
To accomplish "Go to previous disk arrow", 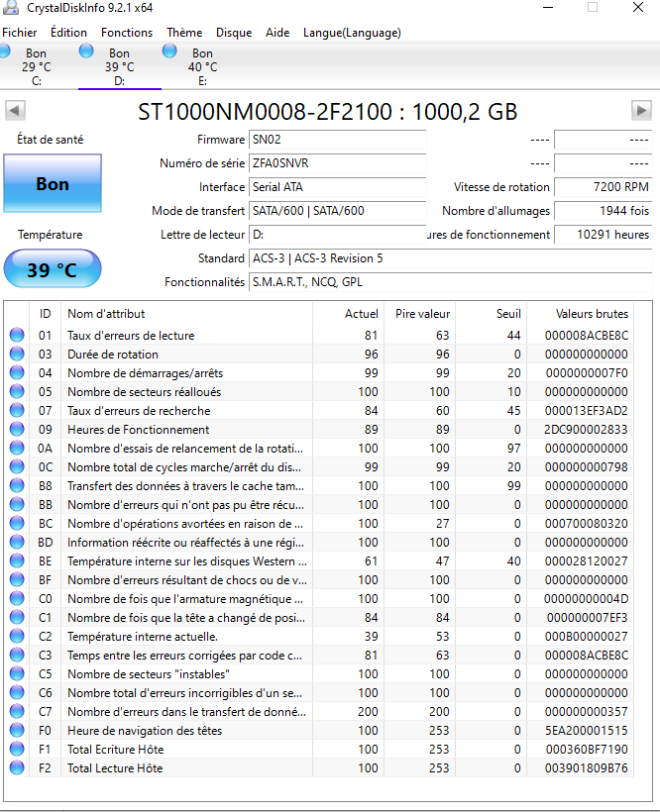I will pyautogui.click(x=15, y=110).
